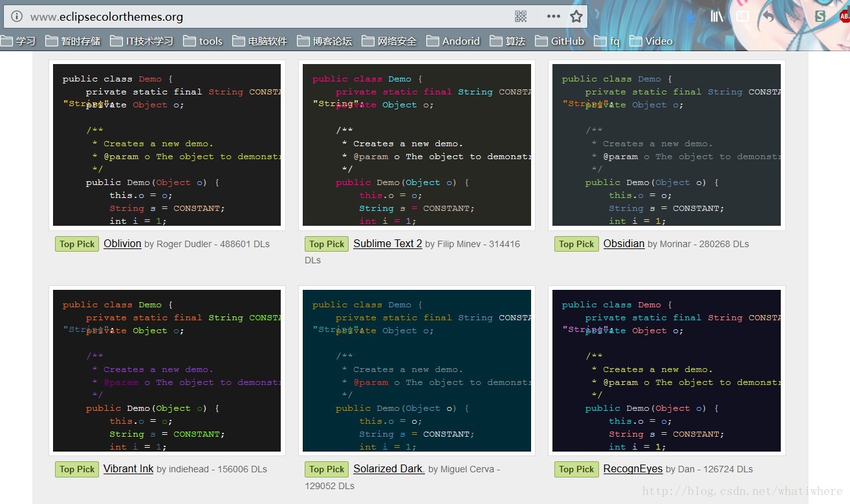Viewport: 850px width, 504px height.
Task: Open the 算法 bookmarks folder
Action: point(508,41)
